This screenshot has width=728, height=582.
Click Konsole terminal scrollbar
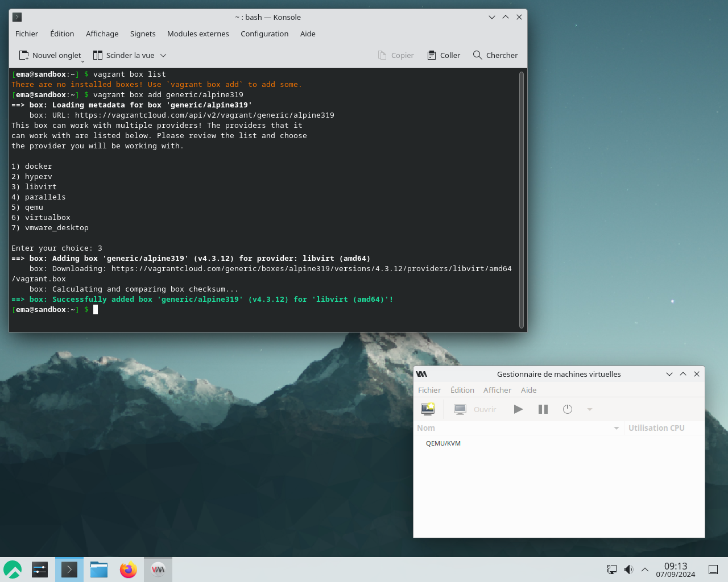click(x=522, y=199)
